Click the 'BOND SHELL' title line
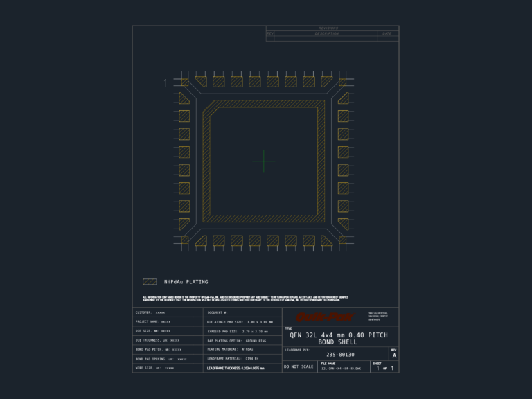The height and width of the screenshot is (399, 532). point(337,342)
